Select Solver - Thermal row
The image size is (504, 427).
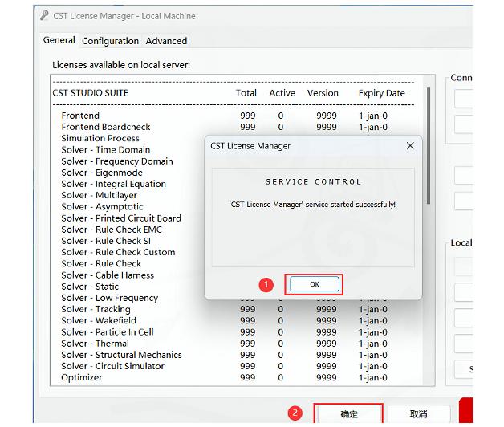click(x=225, y=344)
